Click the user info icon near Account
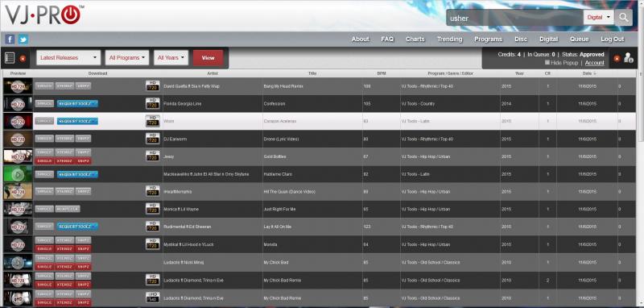Viewport: 644px width, 308px height. tap(629, 58)
